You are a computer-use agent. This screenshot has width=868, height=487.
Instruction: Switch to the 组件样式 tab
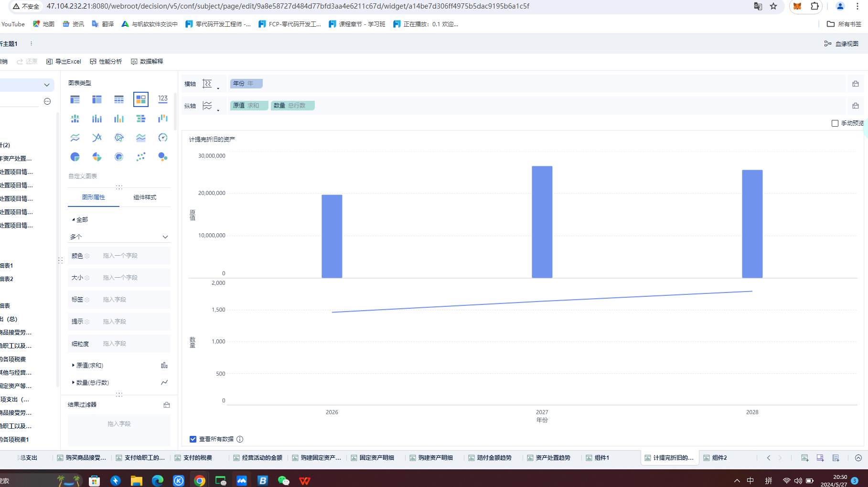click(145, 197)
